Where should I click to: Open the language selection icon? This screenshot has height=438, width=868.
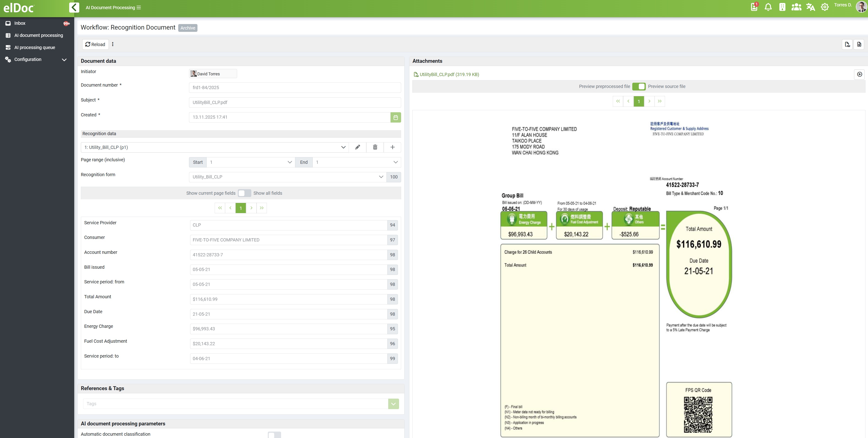pos(810,7)
